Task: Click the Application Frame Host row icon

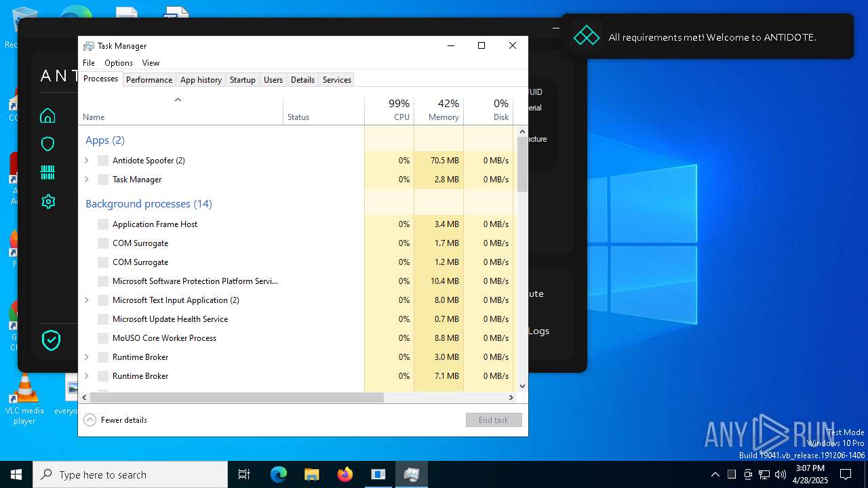Action: tap(103, 224)
